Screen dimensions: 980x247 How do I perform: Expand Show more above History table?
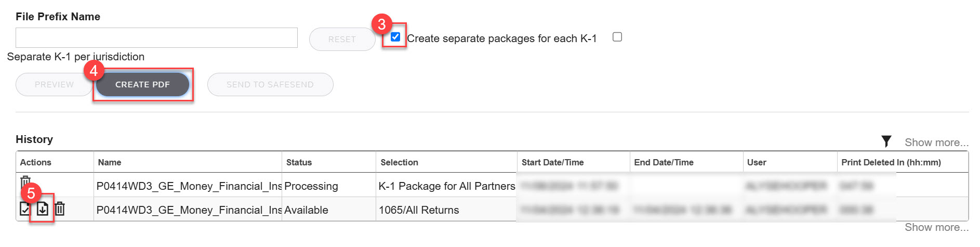pos(936,142)
